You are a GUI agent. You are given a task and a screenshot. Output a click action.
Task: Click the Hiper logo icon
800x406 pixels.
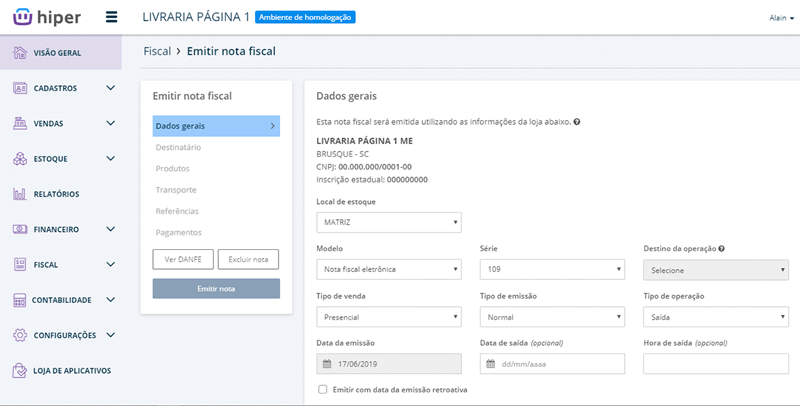click(x=19, y=18)
